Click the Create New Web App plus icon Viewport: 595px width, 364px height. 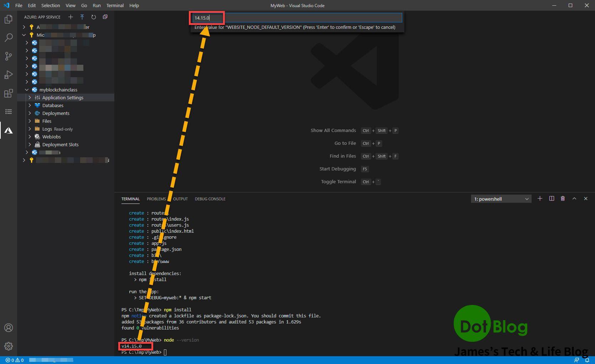[71, 17]
